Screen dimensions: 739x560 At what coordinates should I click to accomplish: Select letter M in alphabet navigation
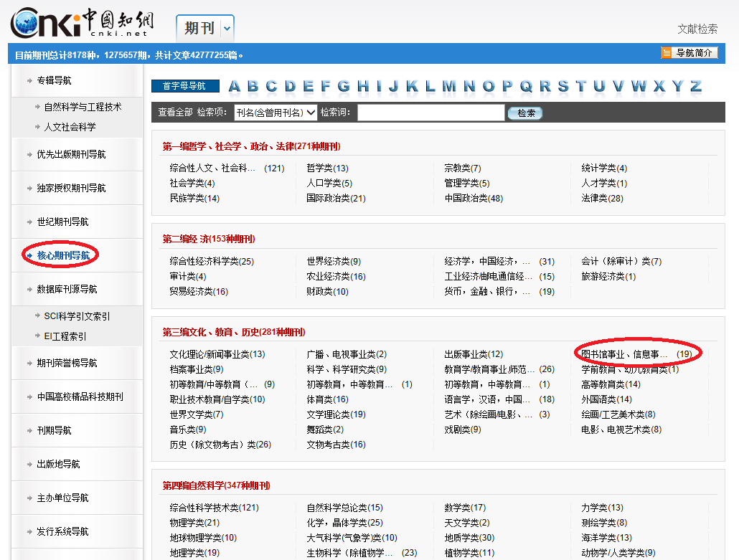(x=449, y=87)
